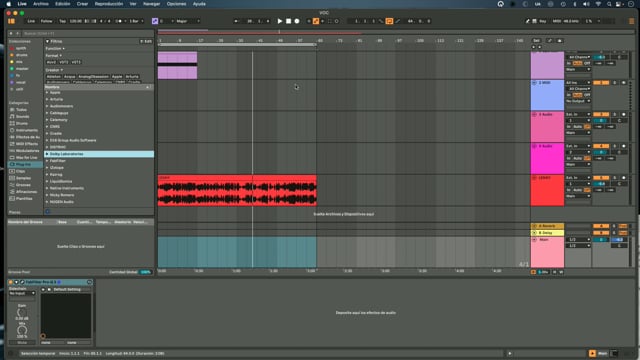Open the Plantillas category

tap(24, 198)
